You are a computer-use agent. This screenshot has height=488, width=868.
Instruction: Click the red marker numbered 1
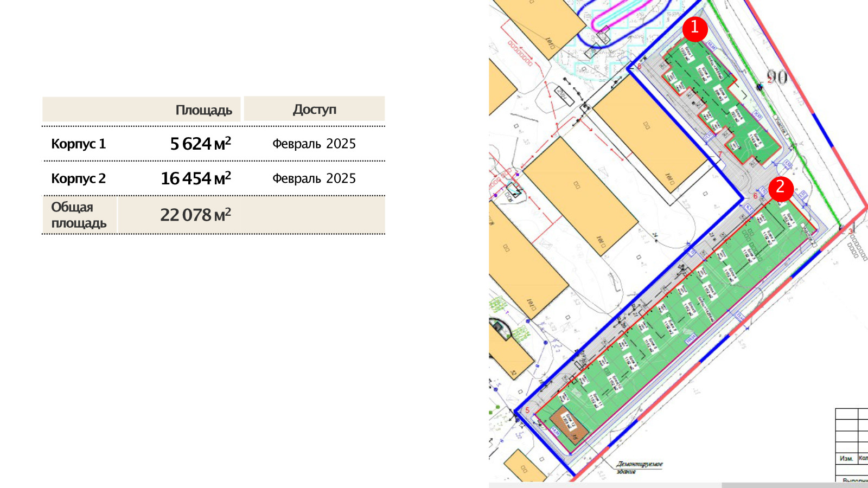click(694, 28)
